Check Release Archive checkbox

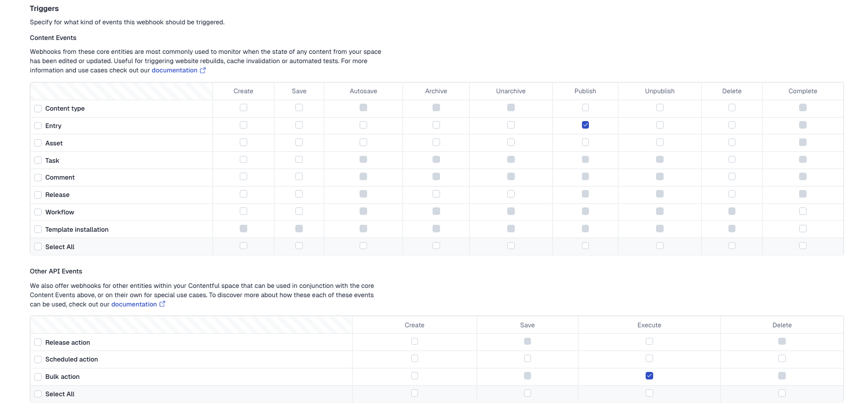(436, 194)
